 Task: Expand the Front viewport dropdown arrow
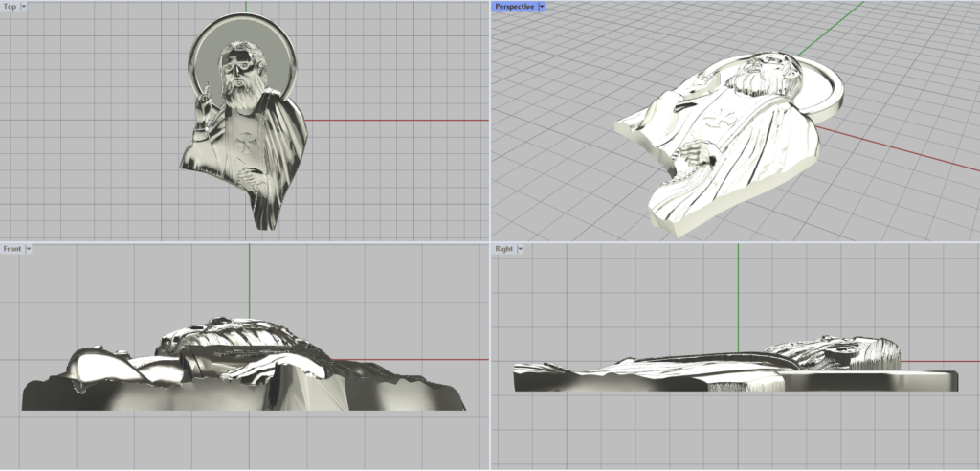(29, 249)
